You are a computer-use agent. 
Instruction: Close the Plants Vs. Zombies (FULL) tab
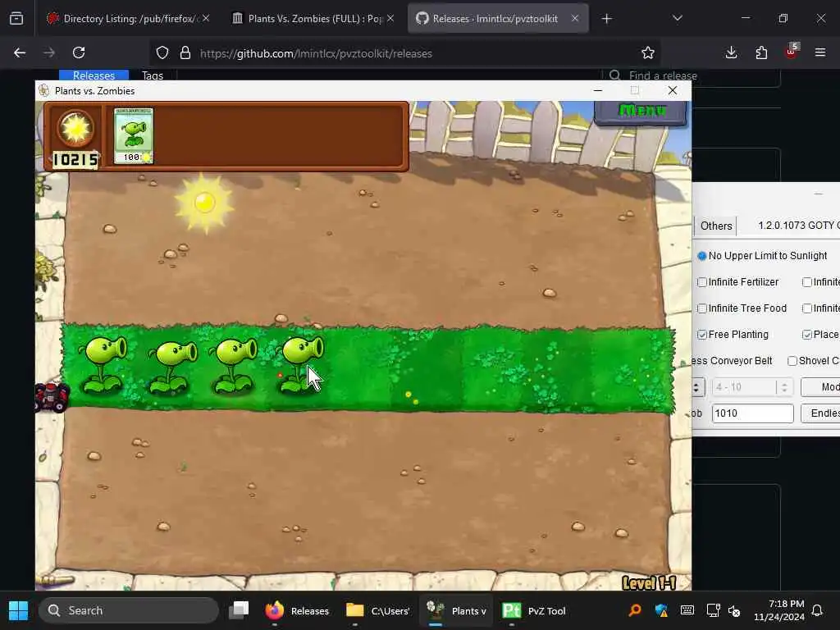point(390,18)
